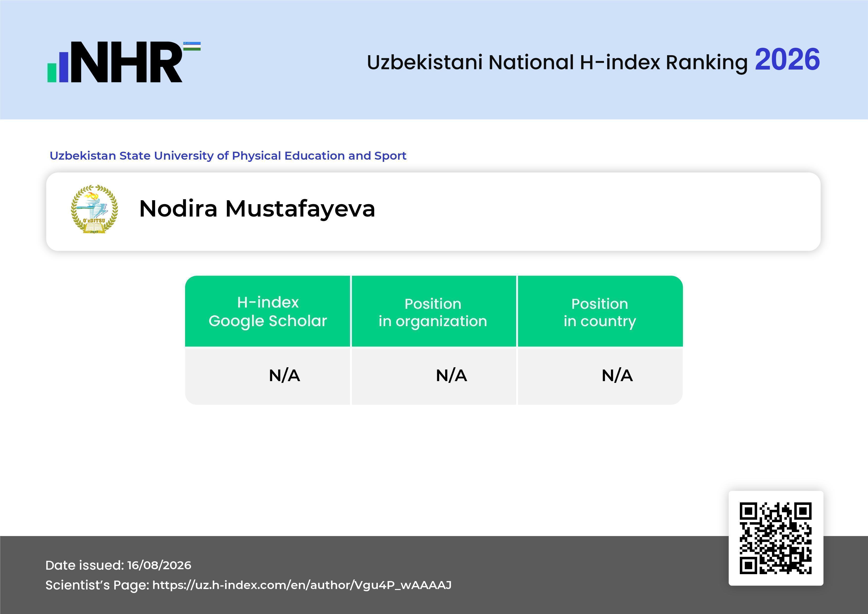The image size is (868, 614).
Task: Click the QR code in the corner
Action: pos(776,538)
